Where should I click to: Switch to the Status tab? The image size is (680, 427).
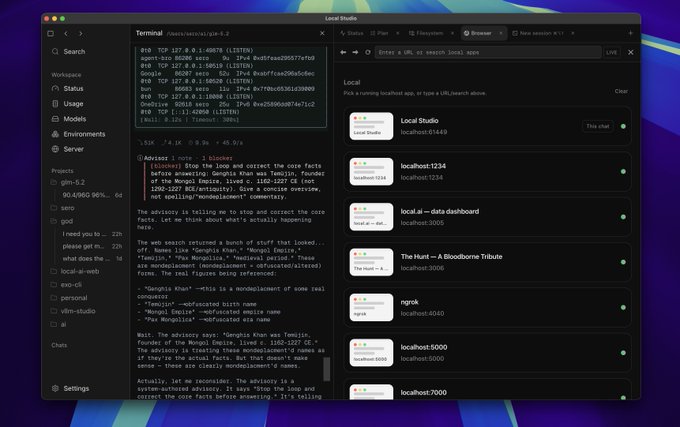tap(352, 33)
